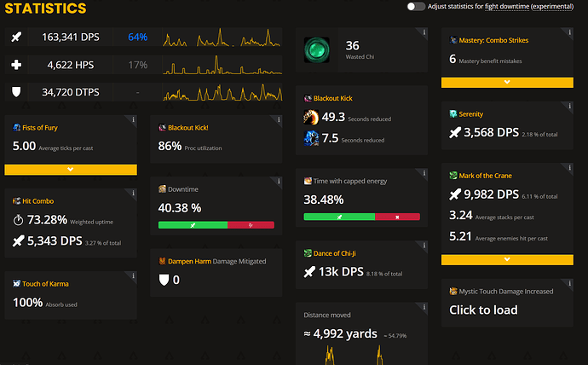This screenshot has width=588, height=365.
Task: Open info on the Mastery: Combo Strikes card
Action: pos(569,32)
